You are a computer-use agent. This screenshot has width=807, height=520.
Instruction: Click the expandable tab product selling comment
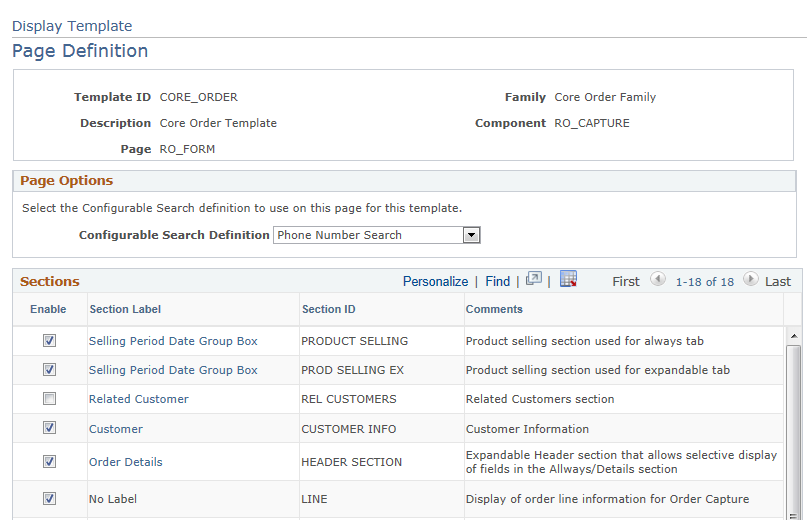coord(598,370)
